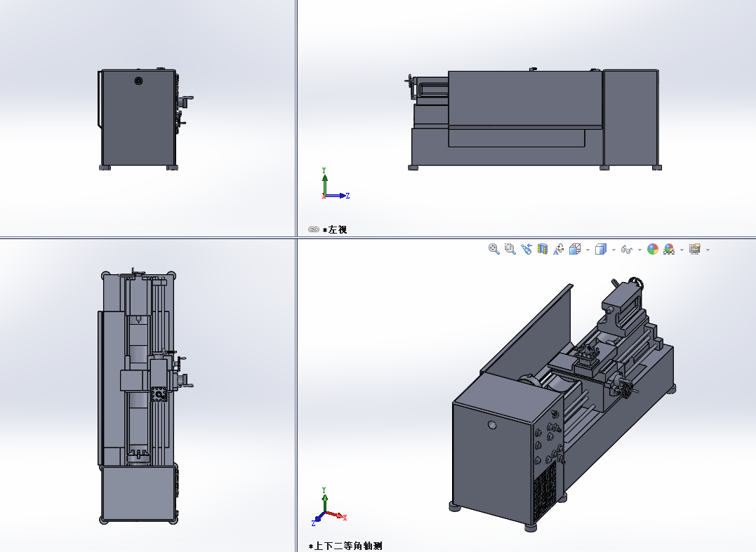Screen dimensions: 756x552
Task: Click the Display Style cube icon
Action: [600, 249]
